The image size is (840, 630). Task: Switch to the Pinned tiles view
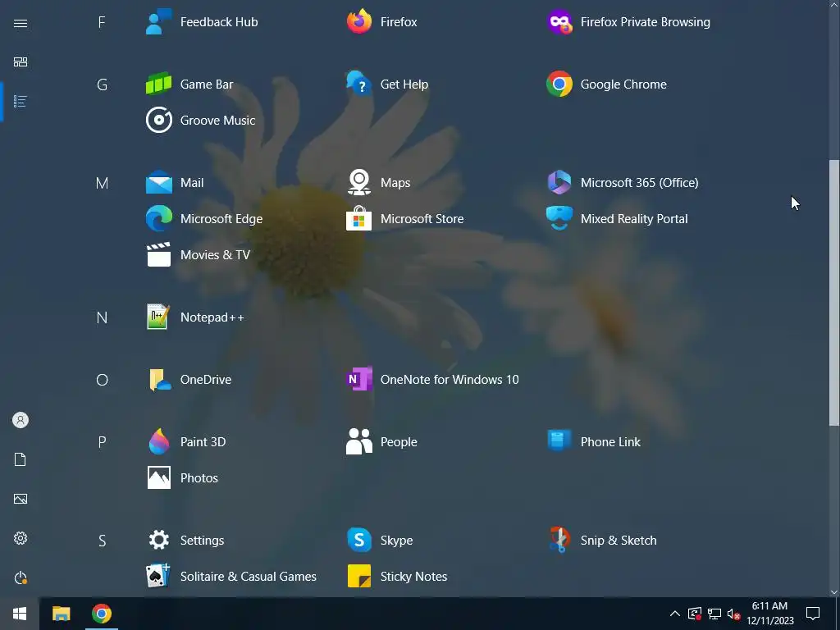pos(21,62)
